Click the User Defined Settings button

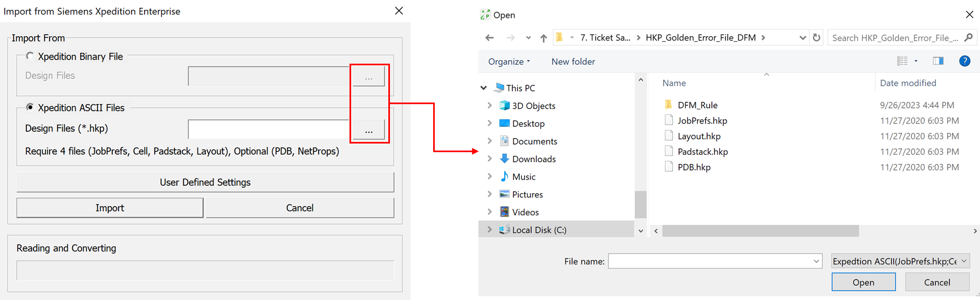coord(205,182)
